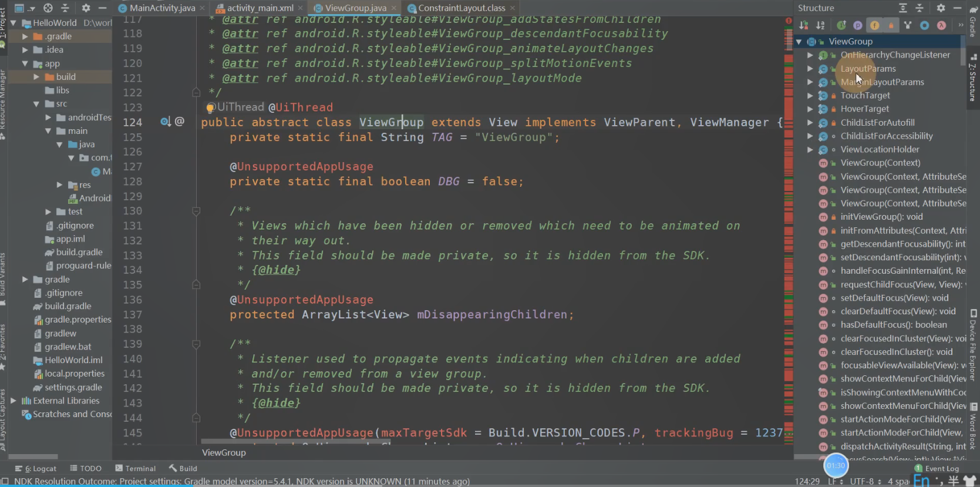Toggle Show non-public lock icon
The image size is (980, 487).
point(891,25)
